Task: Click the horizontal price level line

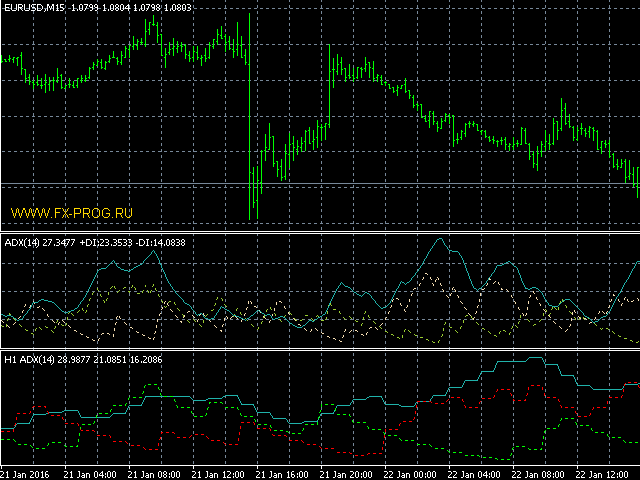Action: (320, 183)
